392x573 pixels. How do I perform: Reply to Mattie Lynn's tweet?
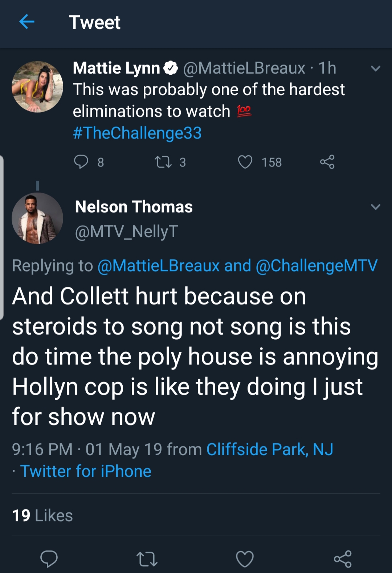(81, 162)
